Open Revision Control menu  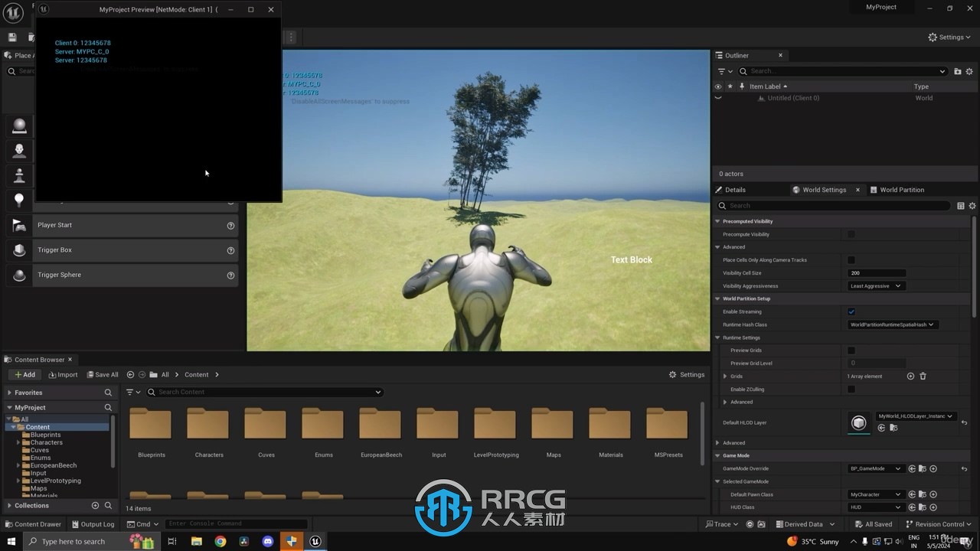(939, 524)
